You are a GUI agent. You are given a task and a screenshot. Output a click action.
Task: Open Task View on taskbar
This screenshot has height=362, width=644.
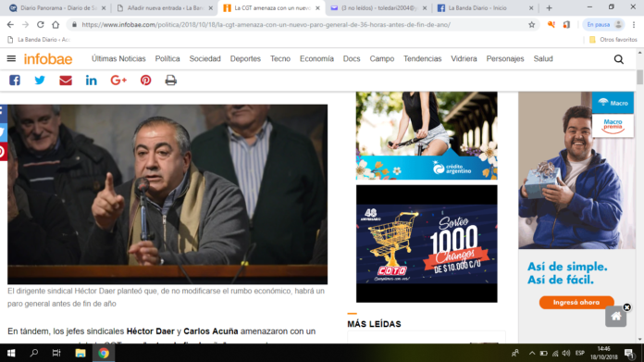(56, 353)
